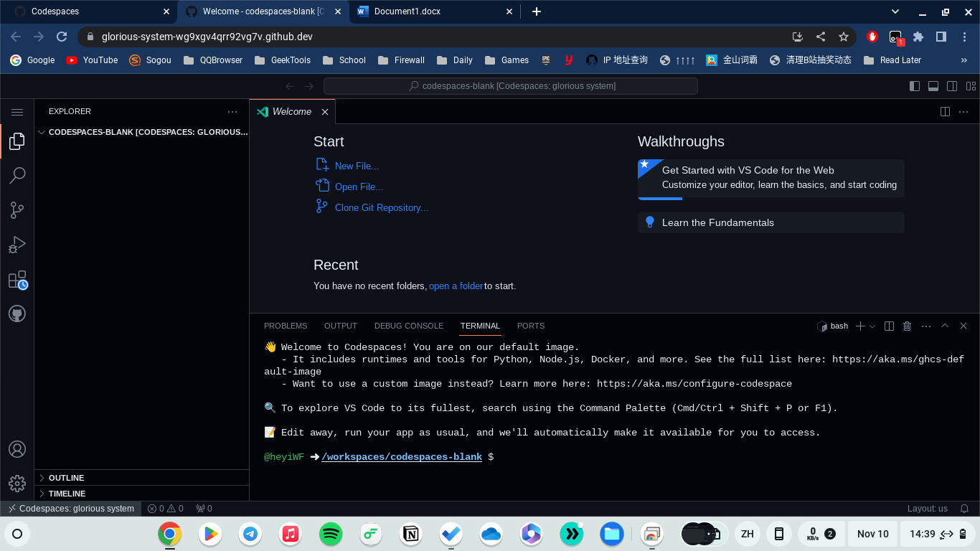Open terminal panel more actions ellipsis
The height and width of the screenshot is (551, 980).
(926, 326)
